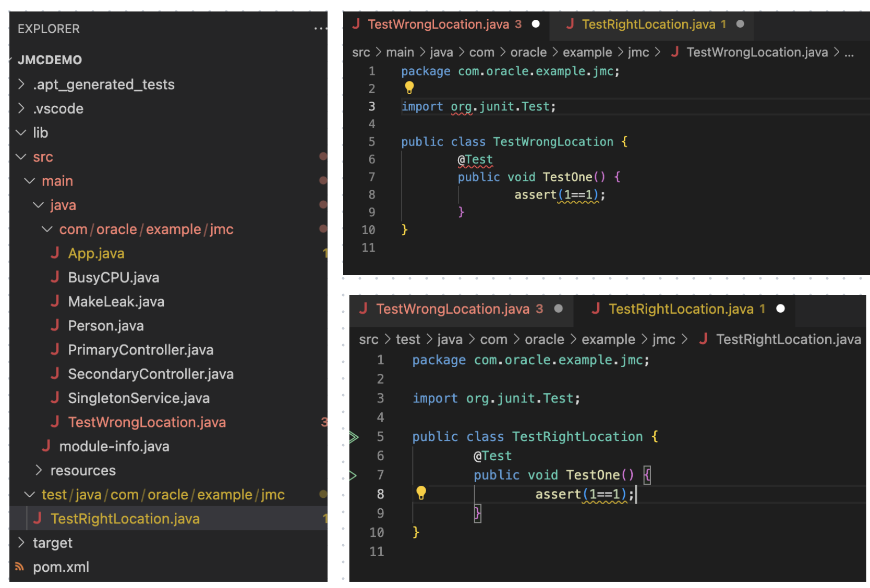Open Explorer more actions ellipsis
The height and width of the screenshot is (588, 870).
click(320, 29)
